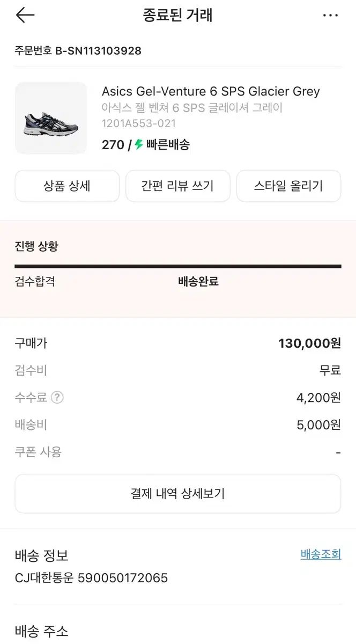Screen dimensions: 356x644
Task: Tap the progress status bar
Action: point(177,266)
